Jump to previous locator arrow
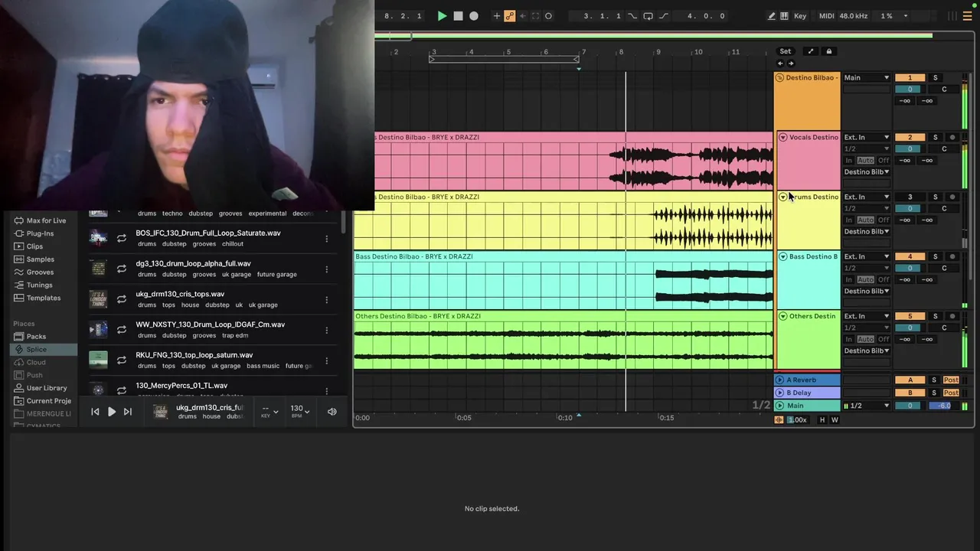Image resolution: width=980 pixels, height=551 pixels. (780, 64)
